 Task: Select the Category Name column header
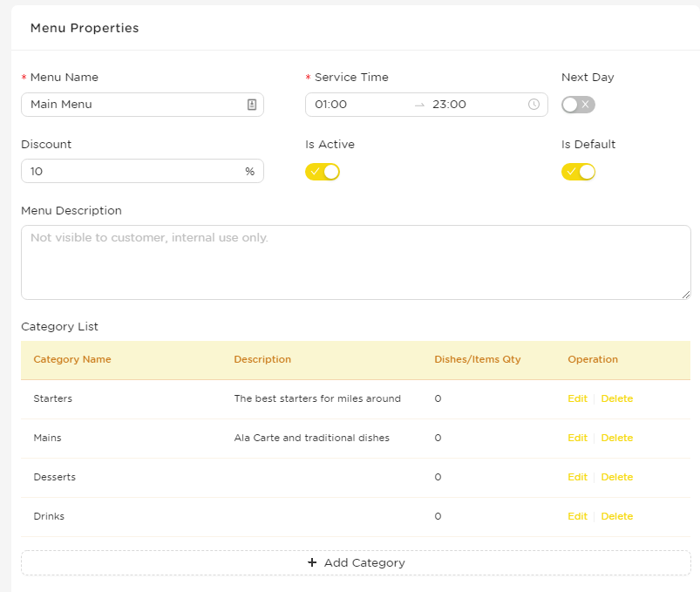pyautogui.click(x=72, y=359)
